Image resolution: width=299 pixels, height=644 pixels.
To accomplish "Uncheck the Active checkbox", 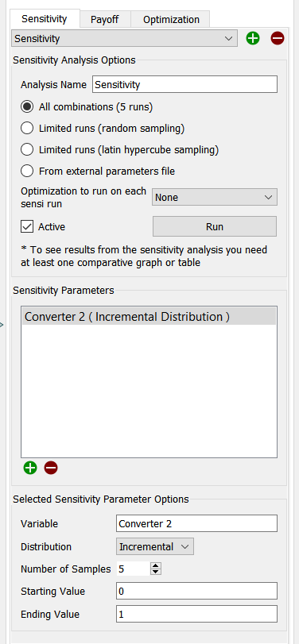I will click(27, 226).
